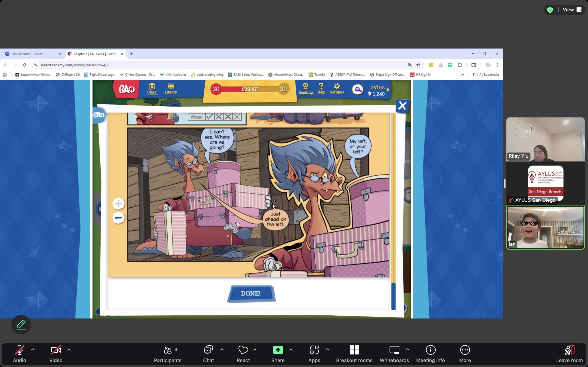
Task: Open the Chat panel
Action: pyautogui.click(x=208, y=350)
